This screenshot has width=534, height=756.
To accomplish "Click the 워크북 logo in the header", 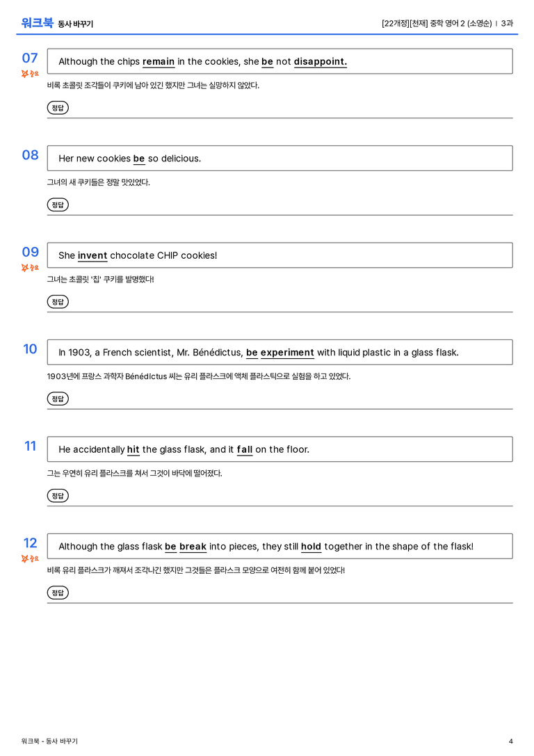I will 37,23.
